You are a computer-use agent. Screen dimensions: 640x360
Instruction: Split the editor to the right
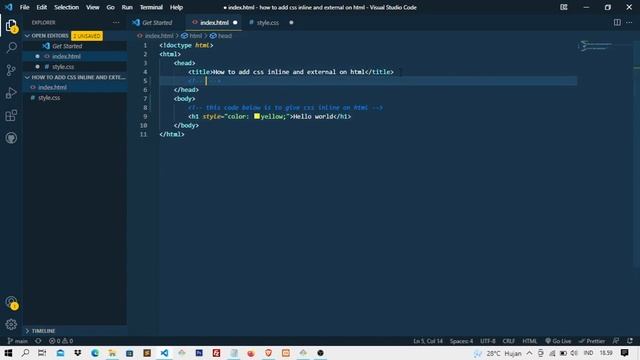tap(617, 22)
